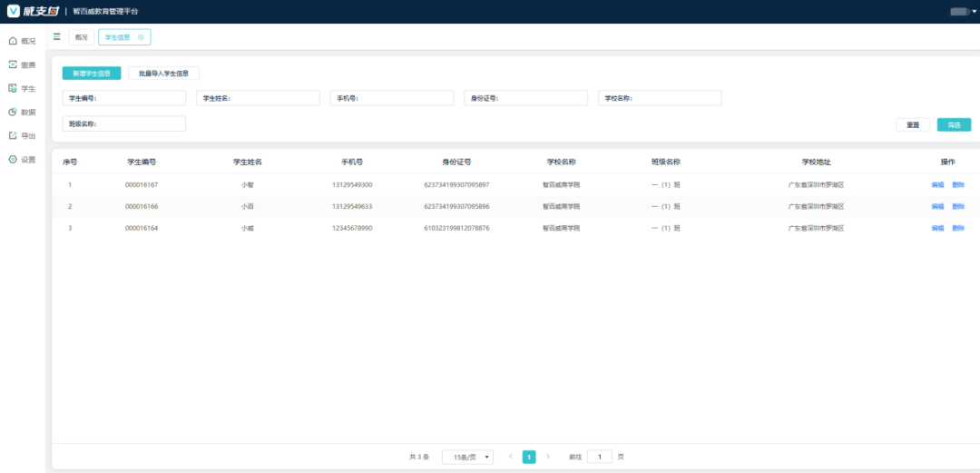Click 删除 for student 小威
The image size is (980, 473).
pos(958,228)
